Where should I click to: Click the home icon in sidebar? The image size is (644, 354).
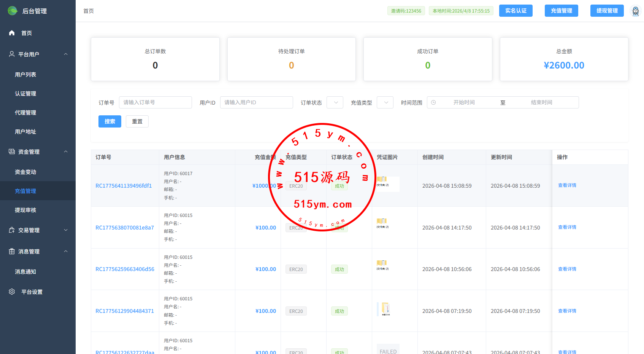12,33
